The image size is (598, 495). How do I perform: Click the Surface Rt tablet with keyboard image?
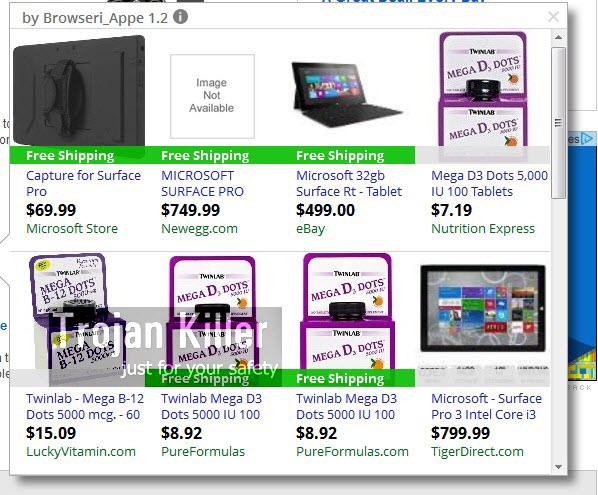[347, 95]
